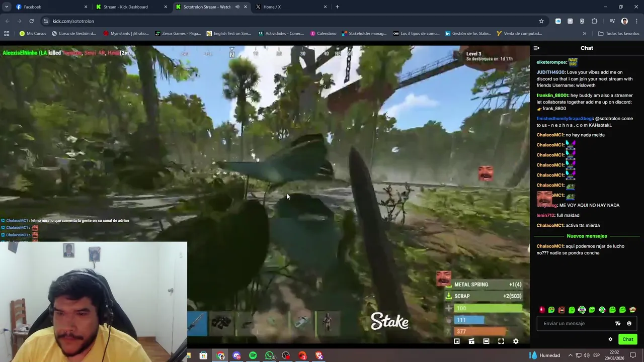Open the tab search dropdown arrow

(x=7, y=7)
